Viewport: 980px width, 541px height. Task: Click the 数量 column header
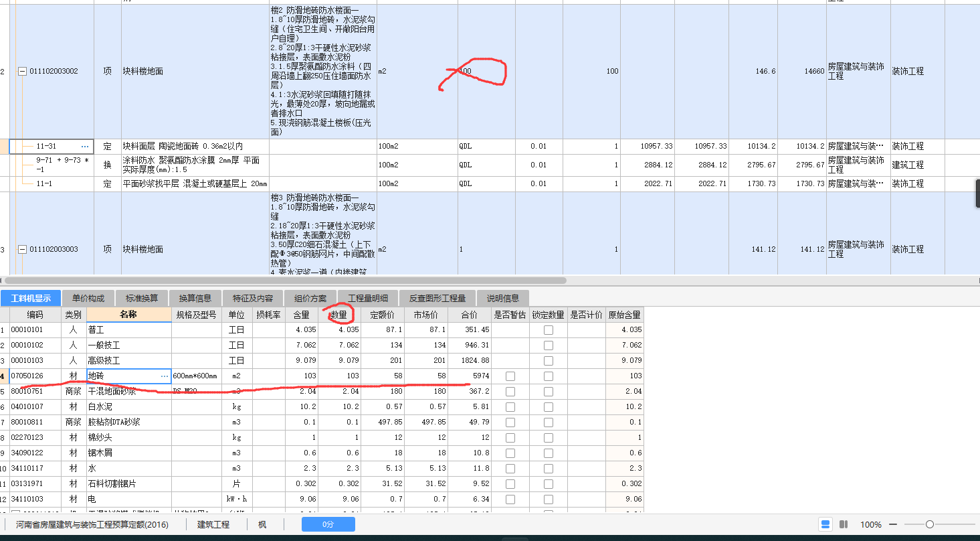point(339,314)
